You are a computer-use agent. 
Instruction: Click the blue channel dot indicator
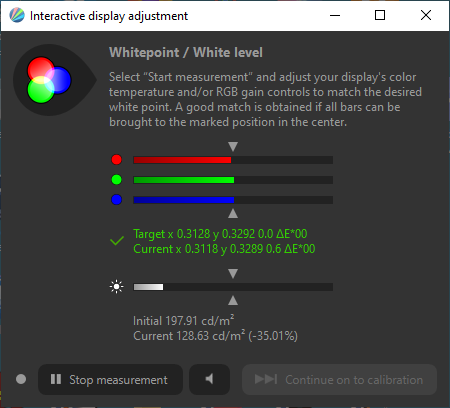(x=116, y=200)
